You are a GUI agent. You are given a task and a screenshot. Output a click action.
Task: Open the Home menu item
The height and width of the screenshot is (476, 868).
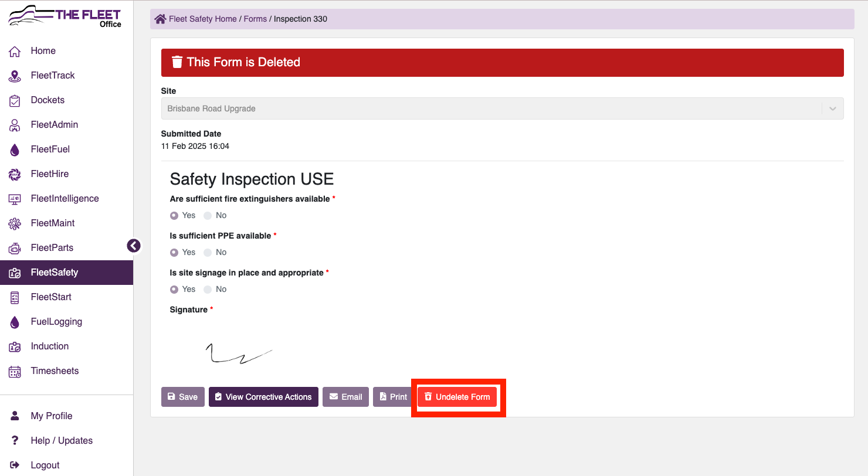(x=66, y=51)
